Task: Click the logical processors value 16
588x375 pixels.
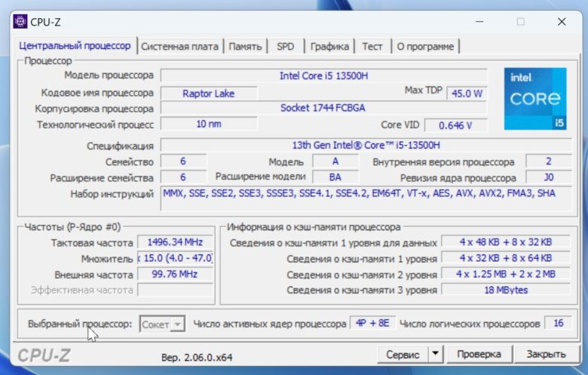Action: pyautogui.click(x=558, y=323)
